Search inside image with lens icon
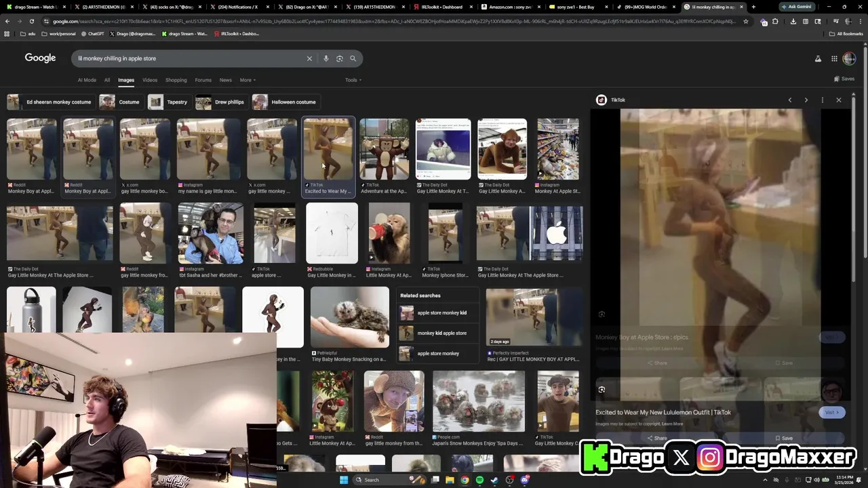Viewport: 868px width, 488px height. point(601,390)
